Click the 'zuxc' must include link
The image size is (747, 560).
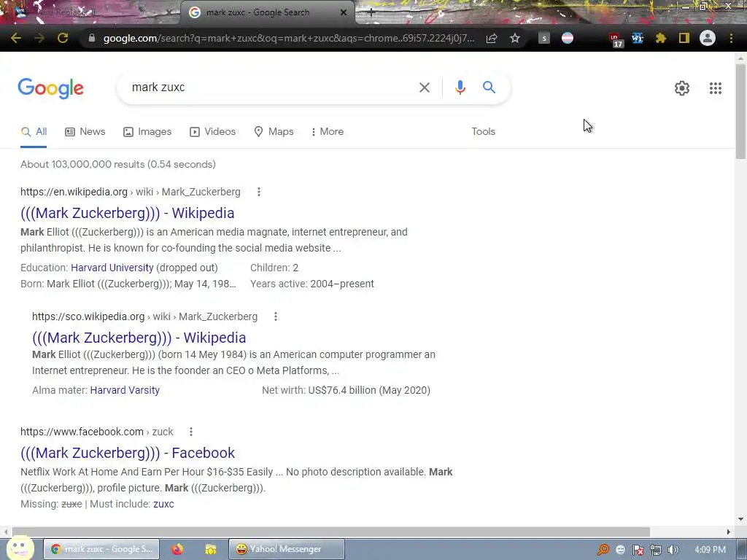click(x=163, y=504)
